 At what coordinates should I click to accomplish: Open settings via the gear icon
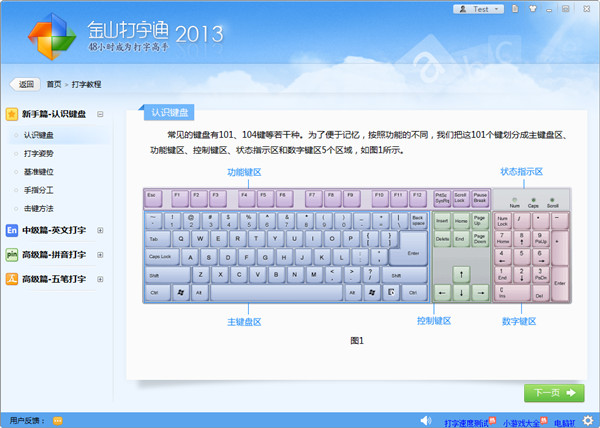(589, 420)
